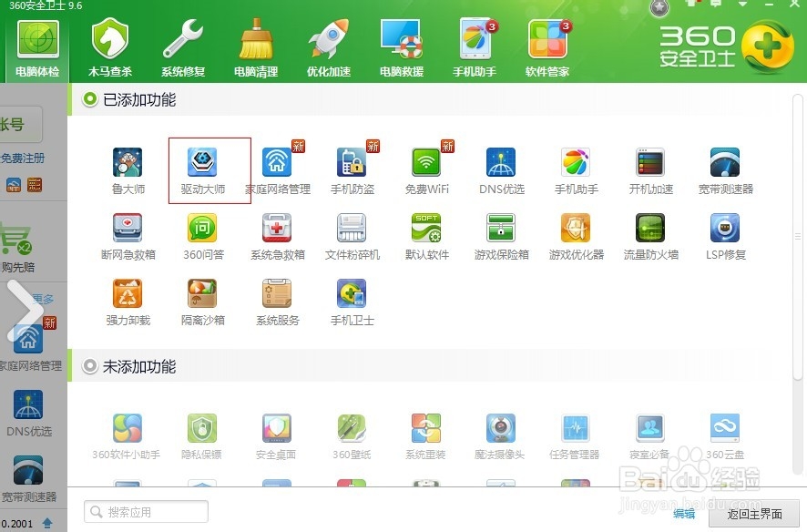Open the 默认软件 tool
807x532 pixels.
pos(426,237)
